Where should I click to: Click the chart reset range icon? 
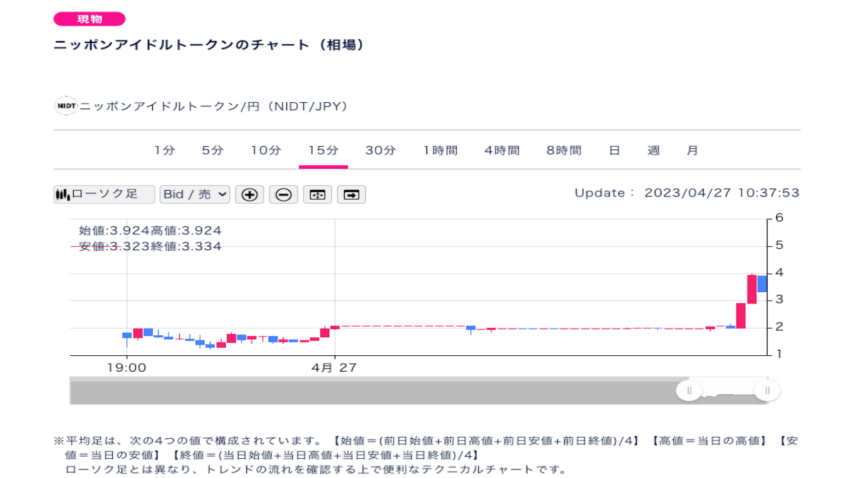point(318,195)
